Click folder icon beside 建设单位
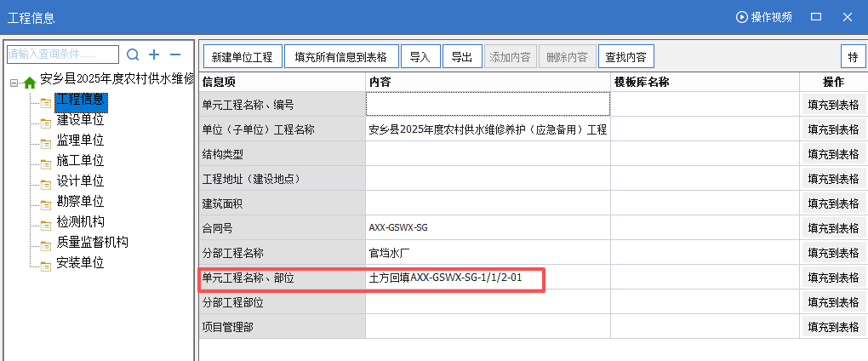This screenshot has height=361, width=868. coord(46,123)
